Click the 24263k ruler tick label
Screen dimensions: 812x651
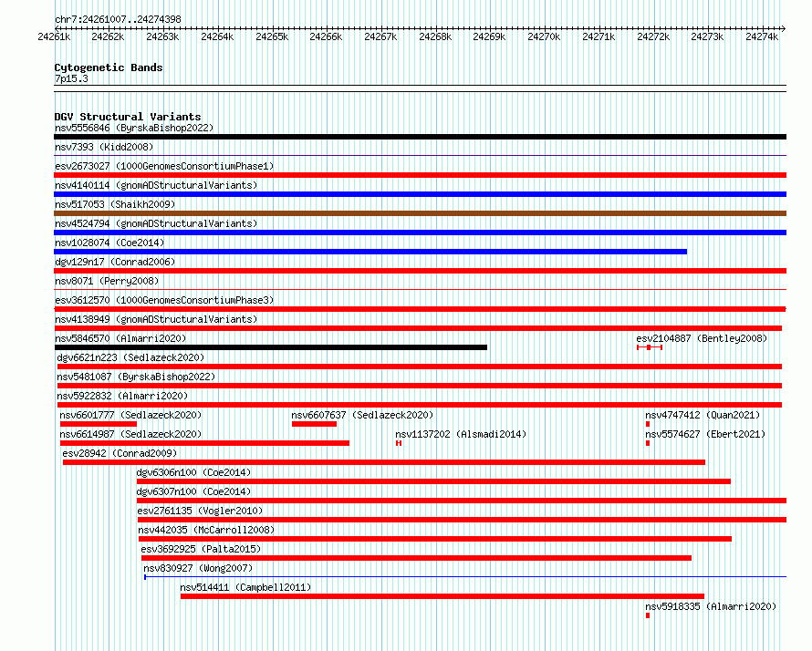(162, 36)
